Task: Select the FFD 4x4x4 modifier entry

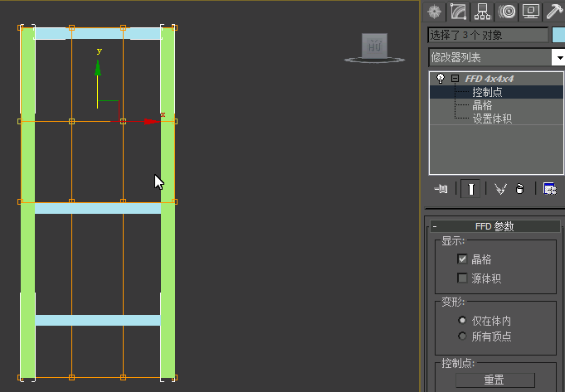Action: click(490, 79)
